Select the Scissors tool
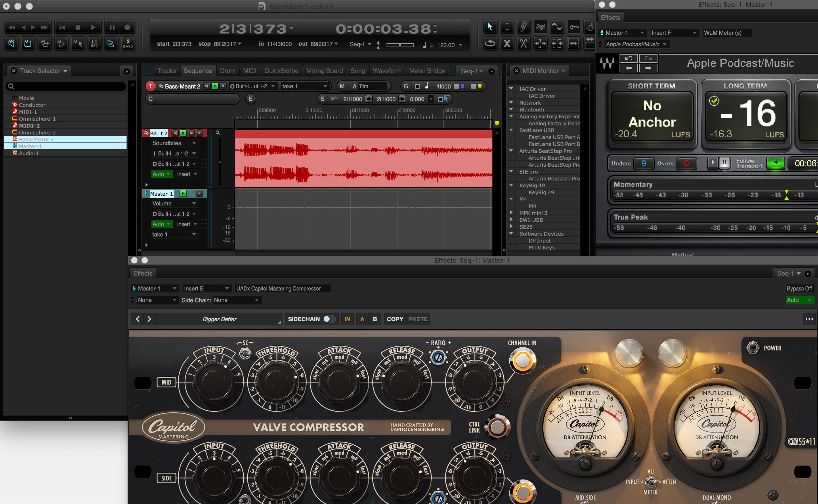 click(523, 43)
